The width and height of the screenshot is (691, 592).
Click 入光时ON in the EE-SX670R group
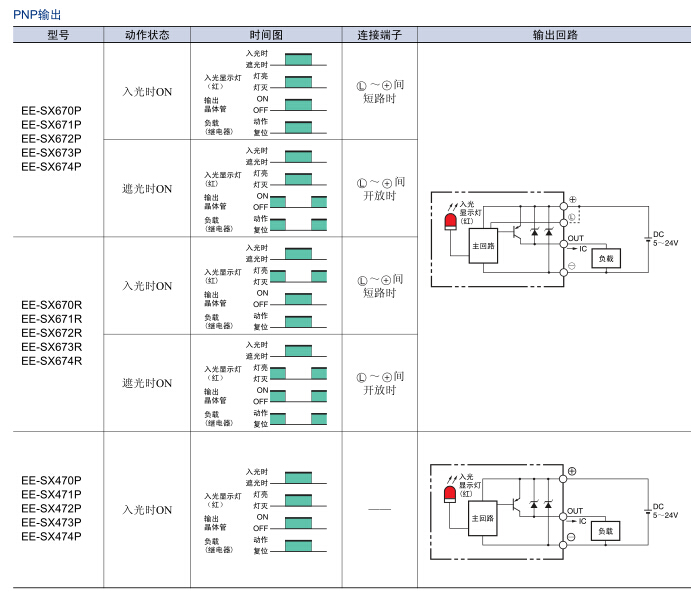tap(147, 286)
